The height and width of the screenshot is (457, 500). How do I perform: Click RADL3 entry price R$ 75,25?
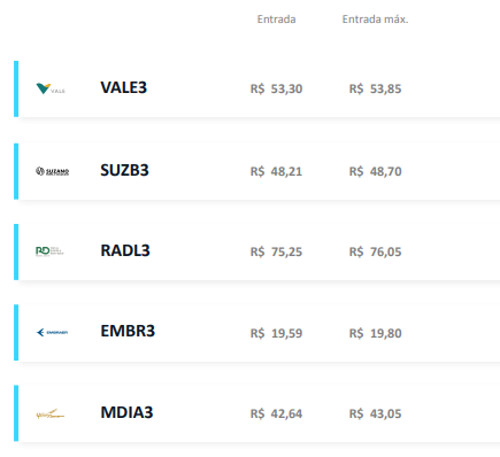(x=276, y=252)
